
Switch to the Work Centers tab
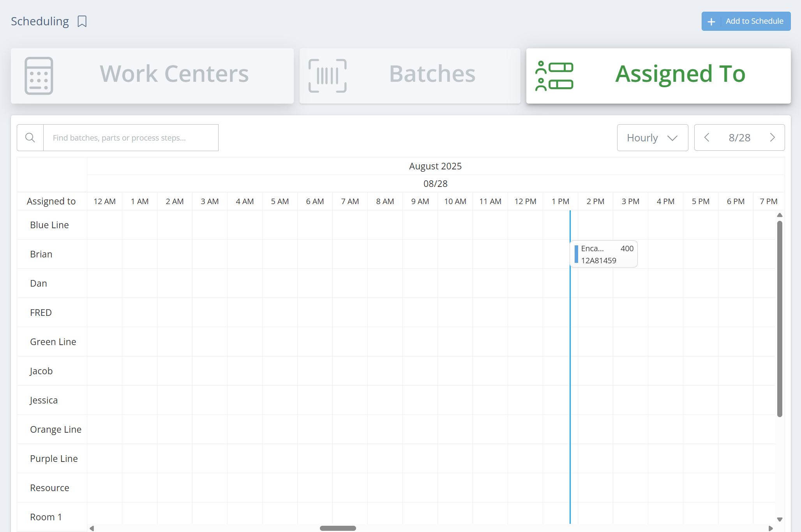[x=174, y=74]
